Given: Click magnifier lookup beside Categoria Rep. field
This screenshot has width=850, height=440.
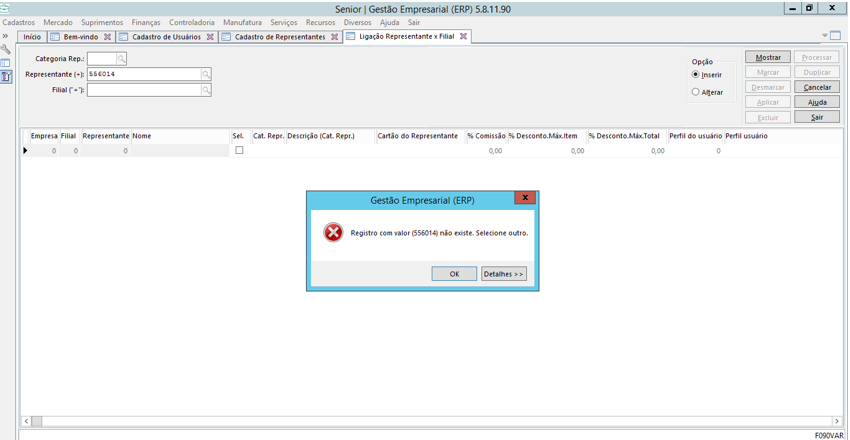Looking at the screenshot, I should point(122,59).
